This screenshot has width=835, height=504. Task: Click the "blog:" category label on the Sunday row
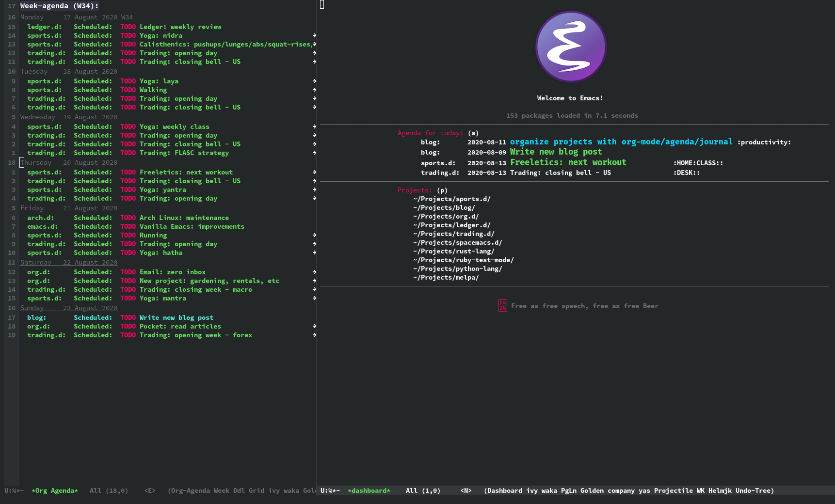point(37,317)
